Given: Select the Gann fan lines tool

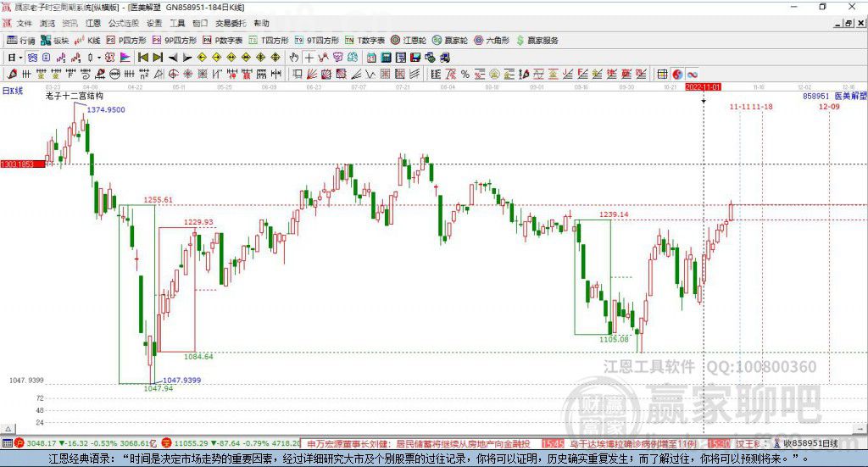Looking at the screenshot, I should coord(311,74).
